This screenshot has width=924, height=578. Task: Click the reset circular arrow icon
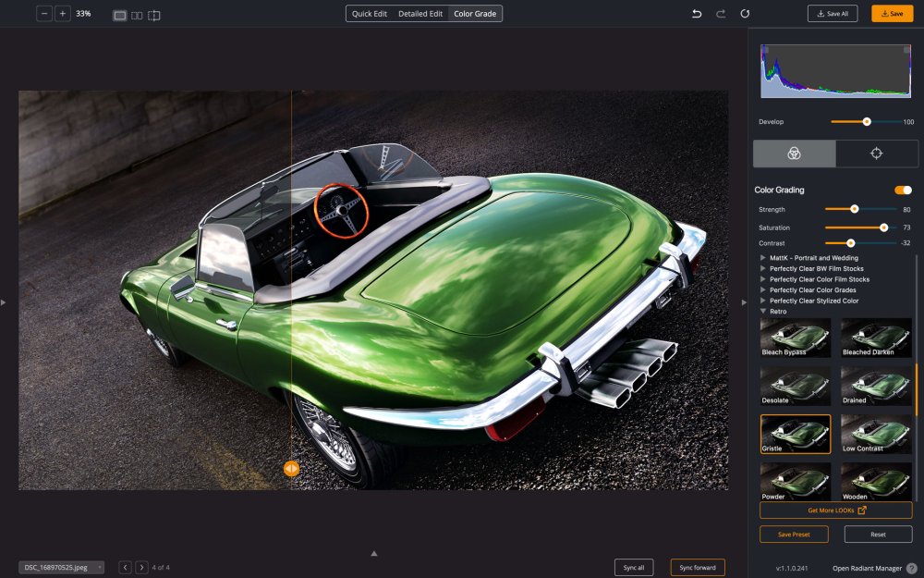[745, 14]
